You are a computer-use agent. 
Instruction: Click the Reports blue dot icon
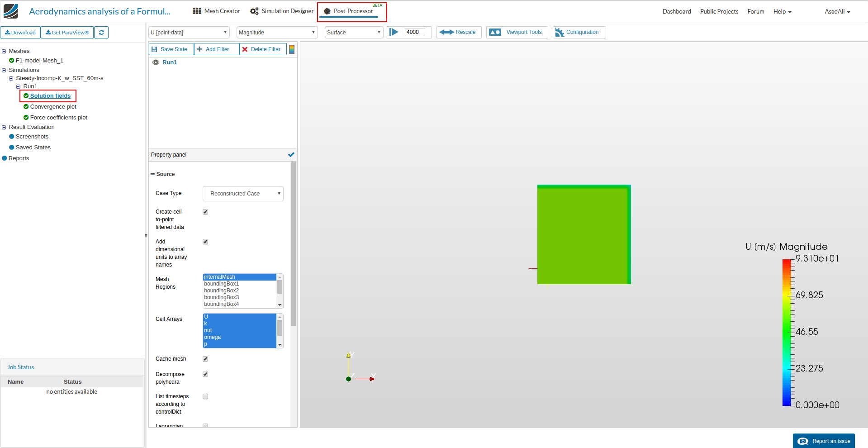pyautogui.click(x=5, y=158)
